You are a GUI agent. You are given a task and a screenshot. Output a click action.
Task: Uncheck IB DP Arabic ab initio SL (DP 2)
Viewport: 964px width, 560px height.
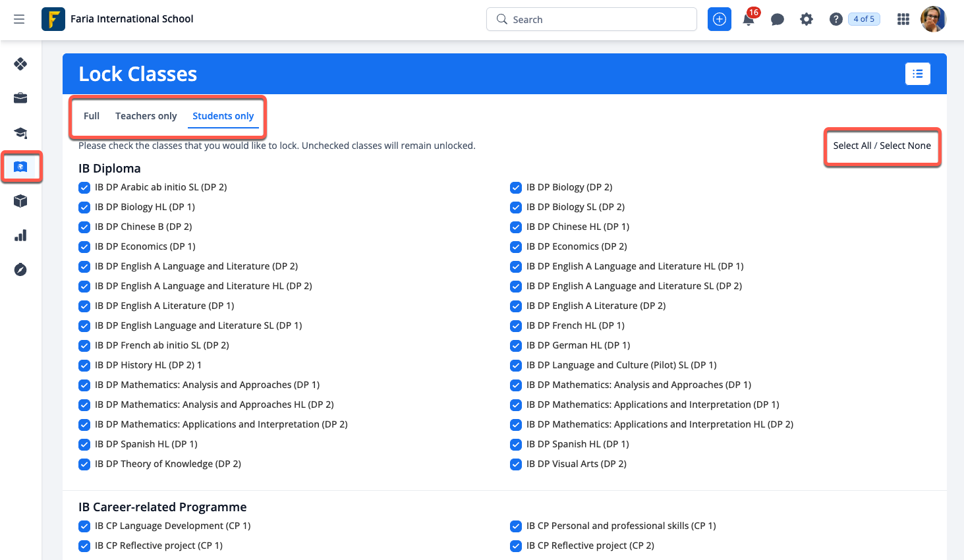[84, 188]
